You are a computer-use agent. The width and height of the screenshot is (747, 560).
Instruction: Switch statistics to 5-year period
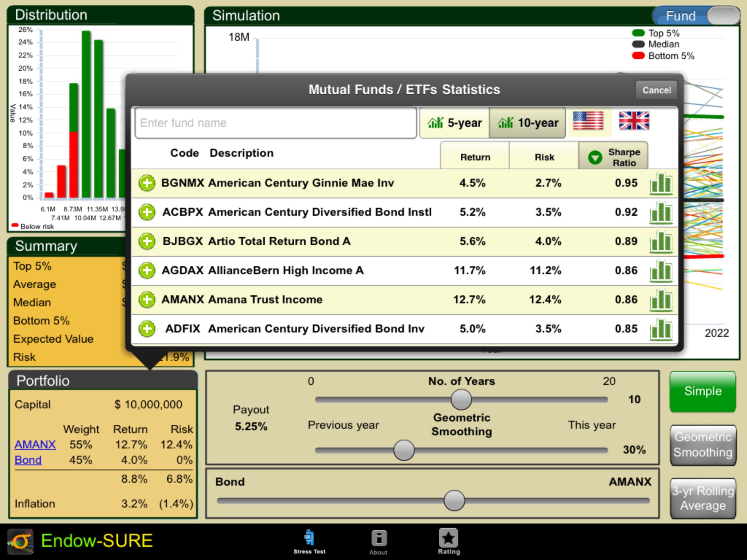pyautogui.click(x=454, y=123)
